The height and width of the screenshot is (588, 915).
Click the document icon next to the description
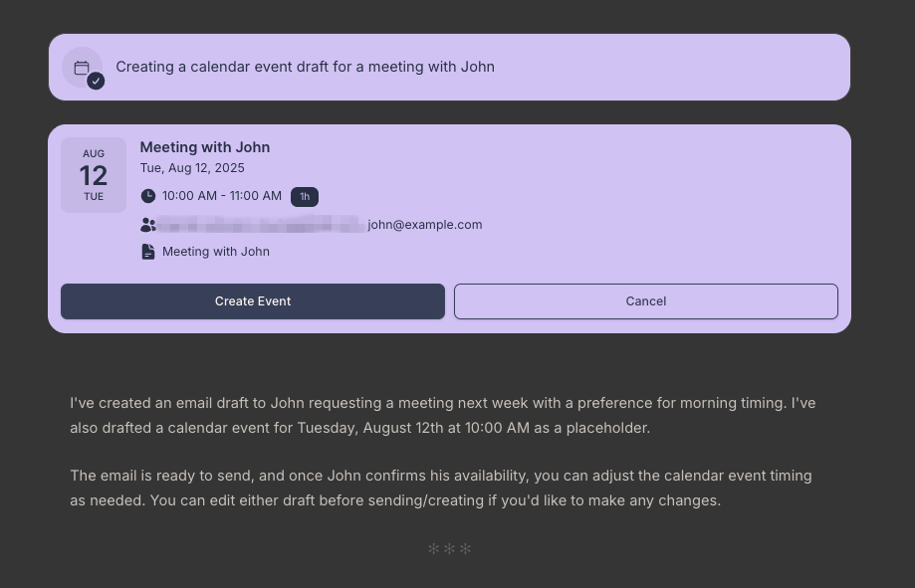(x=148, y=252)
